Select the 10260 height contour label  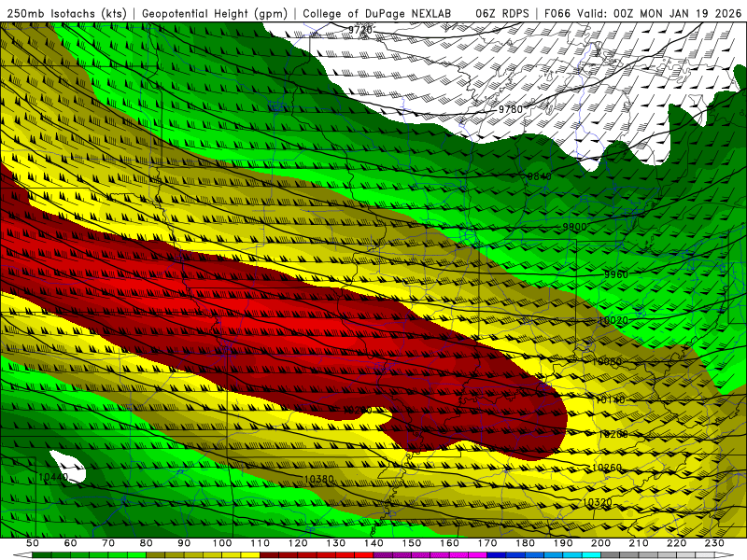607,469
